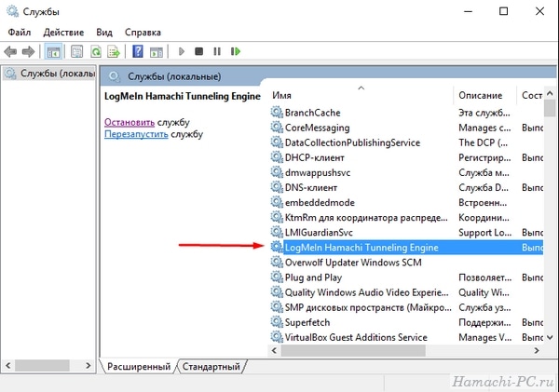Select the Superfetch service
The width and height of the screenshot is (559, 392).
tap(406, 322)
